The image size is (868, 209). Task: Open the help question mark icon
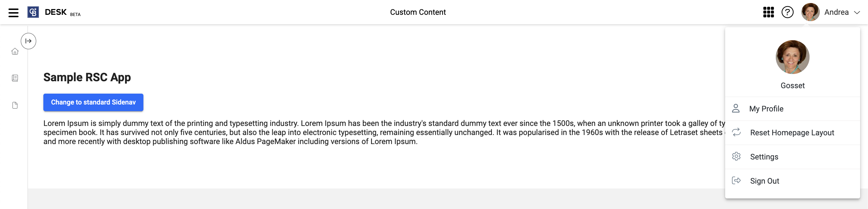coord(788,12)
